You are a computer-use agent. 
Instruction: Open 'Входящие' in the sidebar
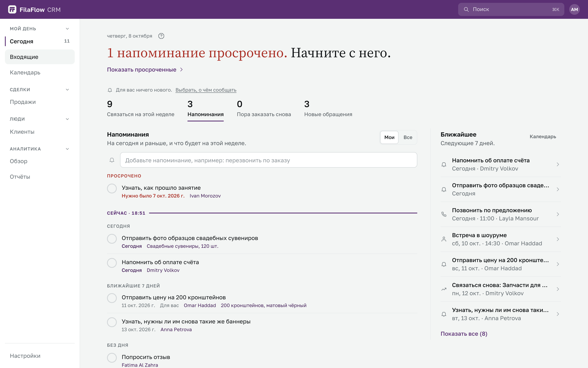pos(40,57)
